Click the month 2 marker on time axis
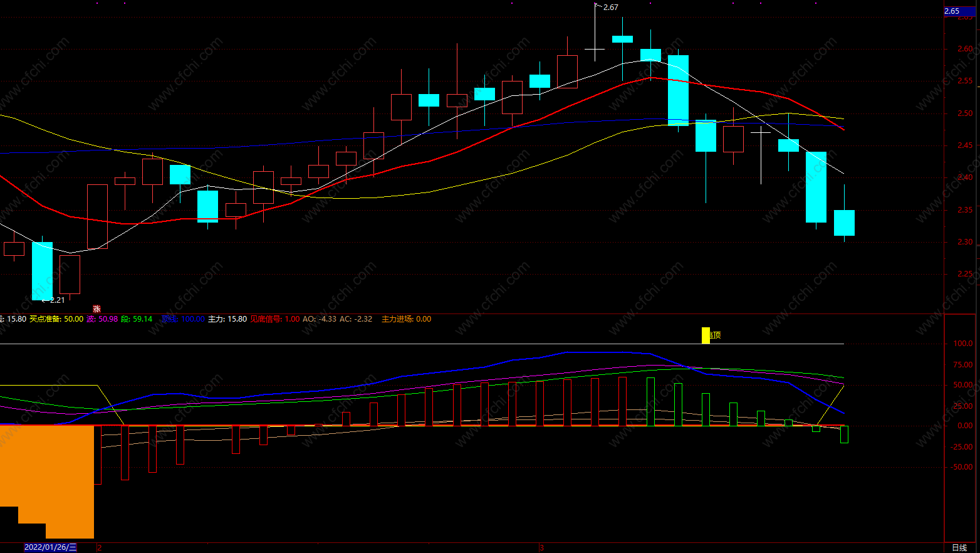This screenshot has width=980, height=553. point(100,547)
